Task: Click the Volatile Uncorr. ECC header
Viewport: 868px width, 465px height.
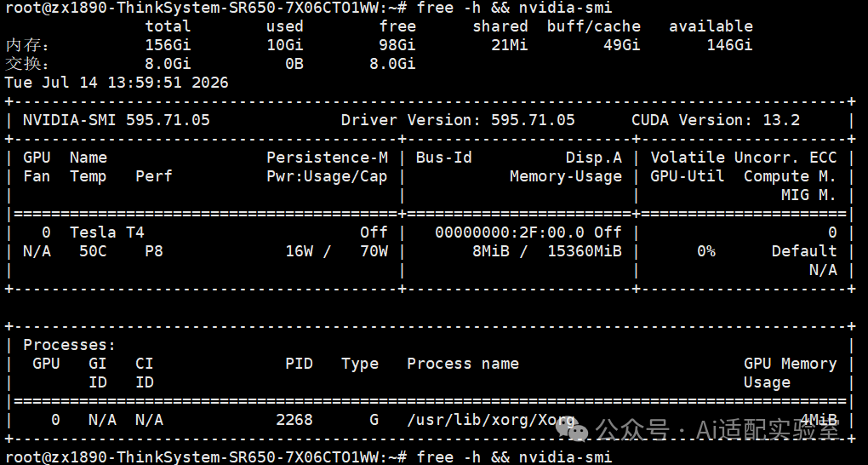Action: coord(744,158)
